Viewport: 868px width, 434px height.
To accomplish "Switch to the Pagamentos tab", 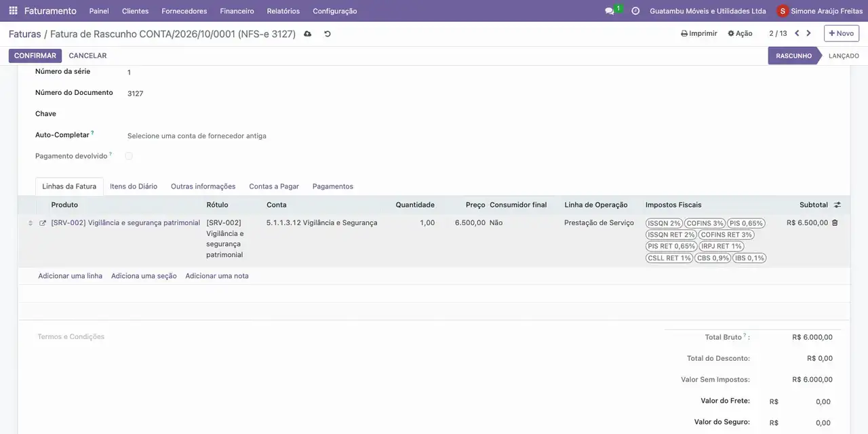I will point(333,186).
